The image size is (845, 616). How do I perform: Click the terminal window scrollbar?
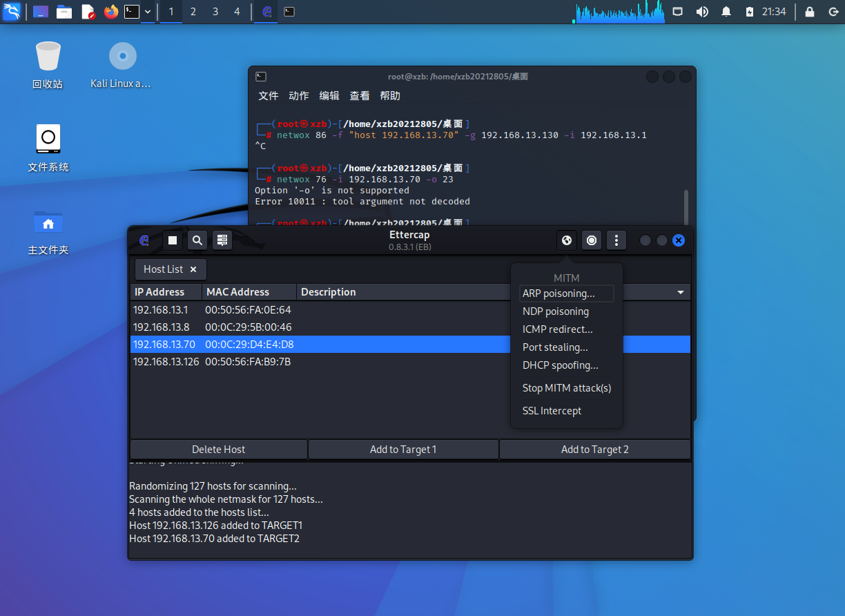point(686,209)
